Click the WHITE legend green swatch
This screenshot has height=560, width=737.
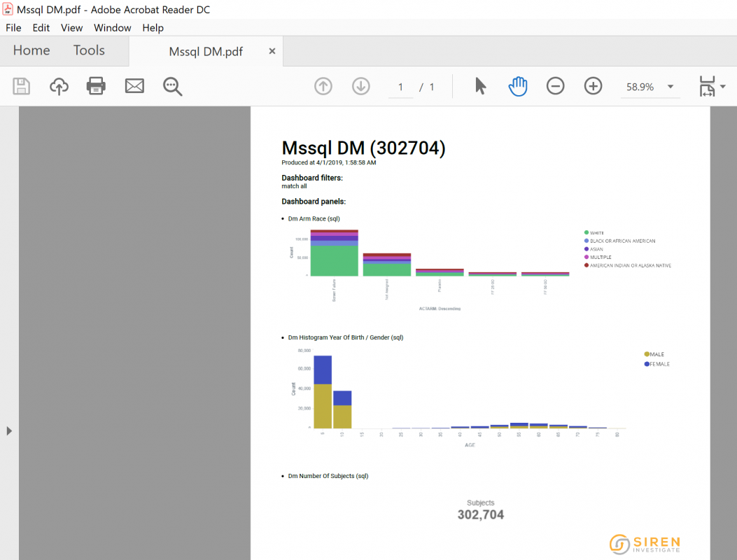pyautogui.click(x=586, y=232)
